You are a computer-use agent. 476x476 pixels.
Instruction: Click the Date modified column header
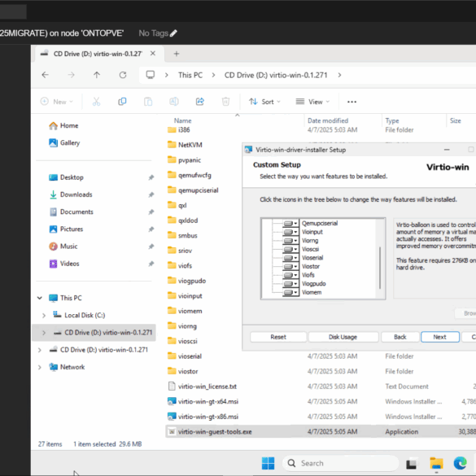coord(328,120)
